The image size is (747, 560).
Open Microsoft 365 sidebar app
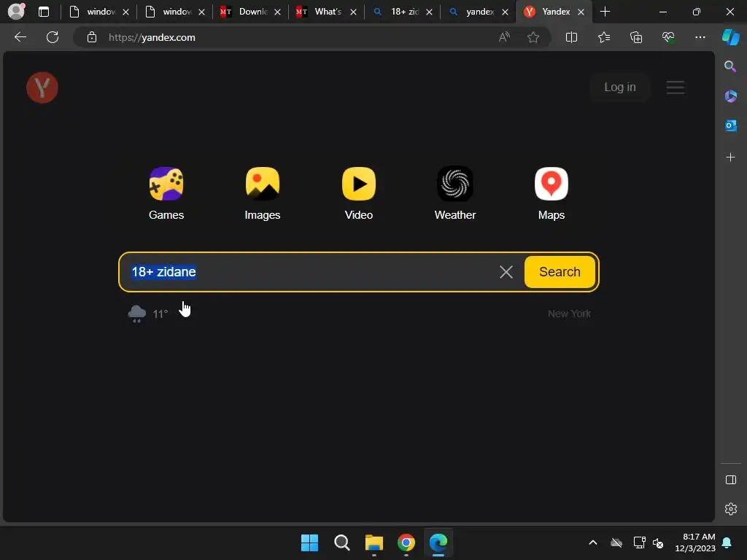coord(730,96)
